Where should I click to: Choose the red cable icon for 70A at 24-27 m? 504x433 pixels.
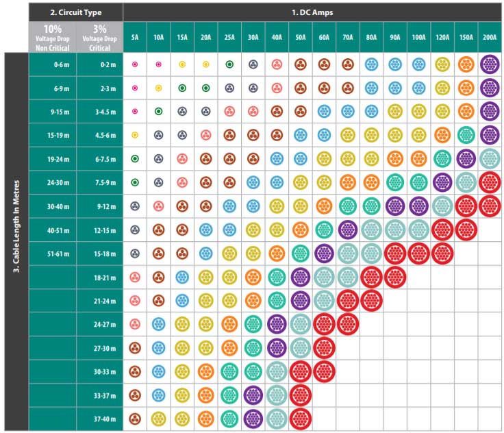(348, 324)
